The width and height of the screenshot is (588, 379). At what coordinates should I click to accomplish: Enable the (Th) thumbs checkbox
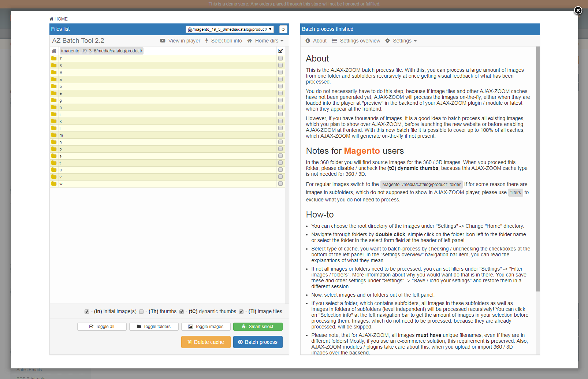tap(141, 312)
